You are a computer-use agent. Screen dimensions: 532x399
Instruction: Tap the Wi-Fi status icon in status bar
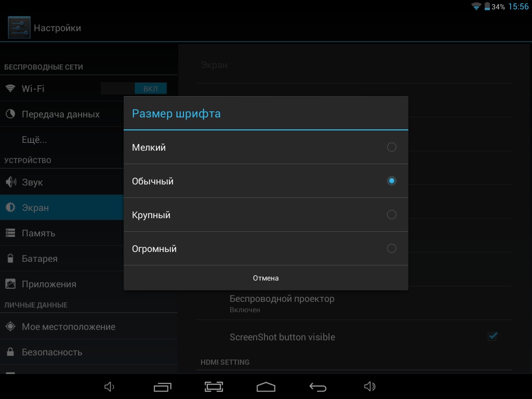[476, 7]
